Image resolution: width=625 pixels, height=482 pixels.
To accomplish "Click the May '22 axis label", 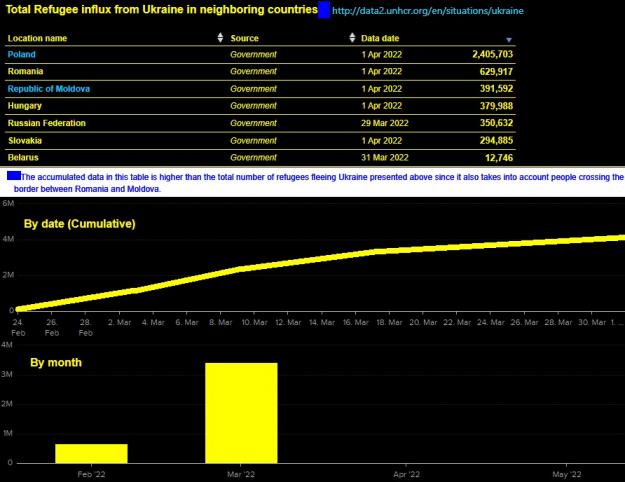I will [x=566, y=474].
